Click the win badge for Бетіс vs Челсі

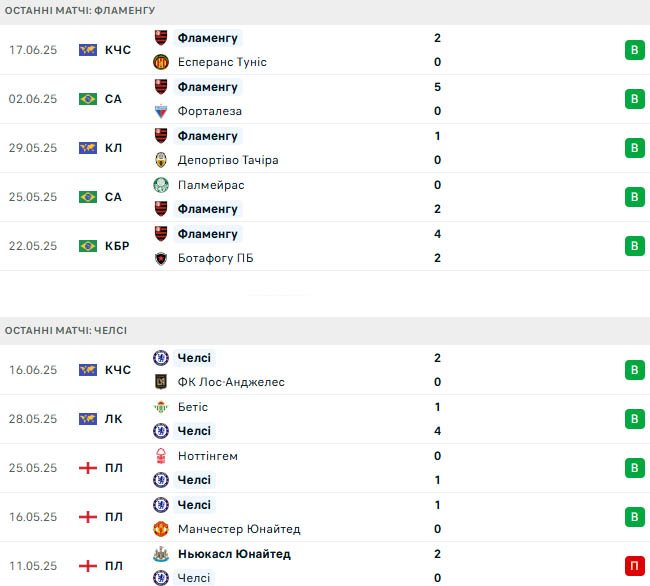pyautogui.click(x=635, y=419)
